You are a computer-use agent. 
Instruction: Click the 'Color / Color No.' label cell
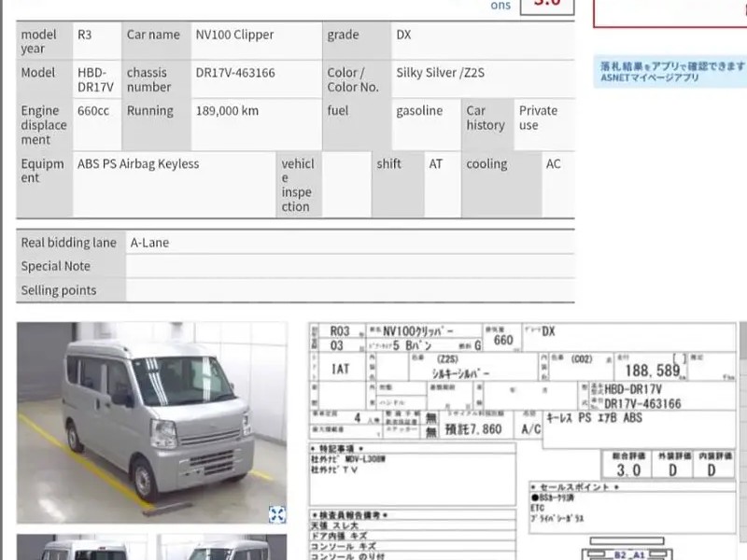tap(357, 79)
